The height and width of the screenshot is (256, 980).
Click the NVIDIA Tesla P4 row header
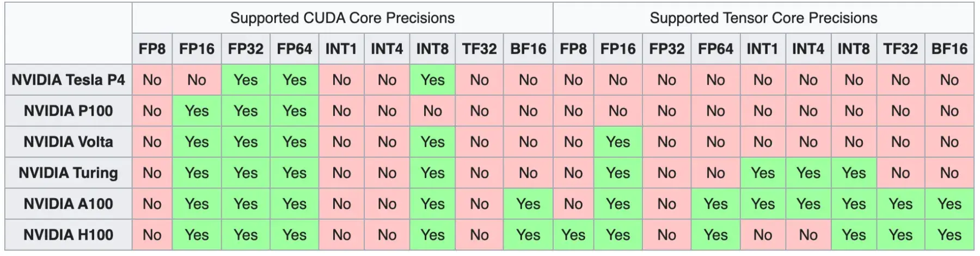click(68, 80)
